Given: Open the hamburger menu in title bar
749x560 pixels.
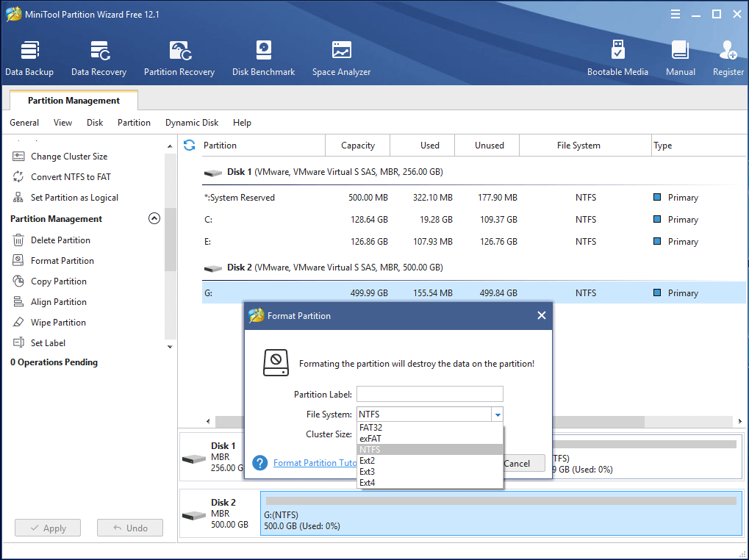Looking at the screenshot, I should click(x=675, y=14).
